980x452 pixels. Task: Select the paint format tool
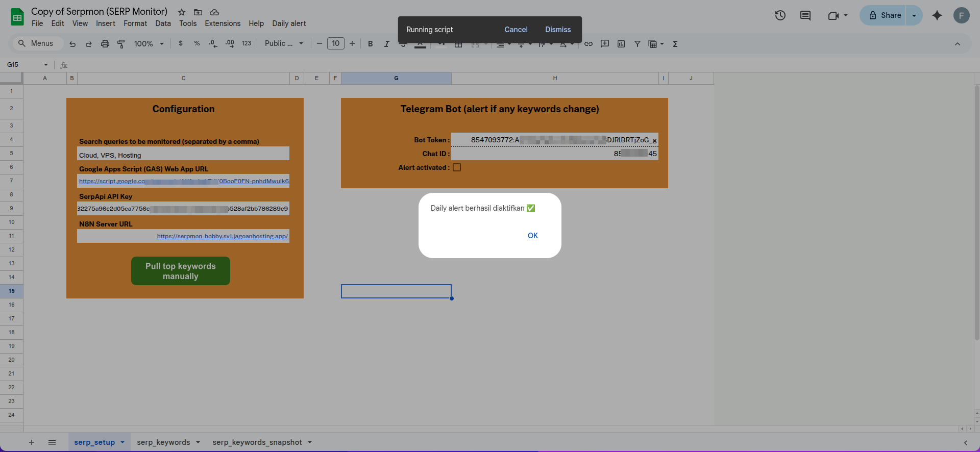(x=121, y=44)
